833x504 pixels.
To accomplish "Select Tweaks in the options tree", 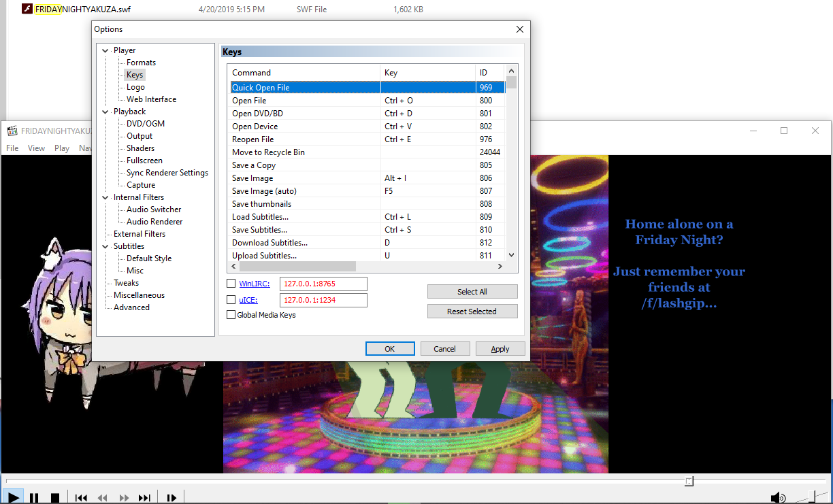I will pyautogui.click(x=126, y=283).
